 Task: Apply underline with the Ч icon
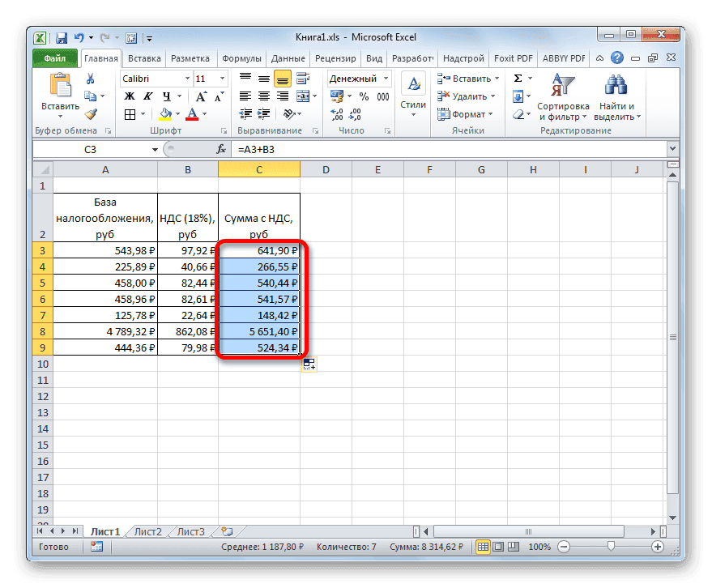[166, 97]
